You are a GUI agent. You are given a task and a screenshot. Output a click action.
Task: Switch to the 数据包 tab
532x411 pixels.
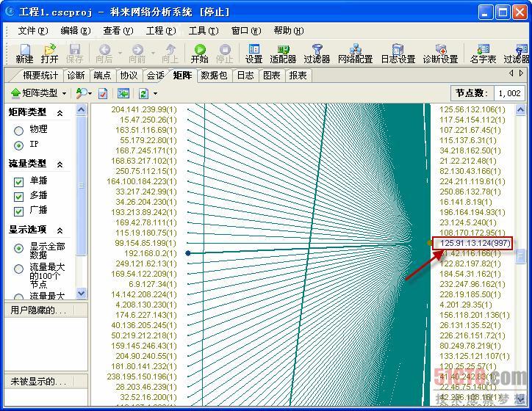pos(214,75)
